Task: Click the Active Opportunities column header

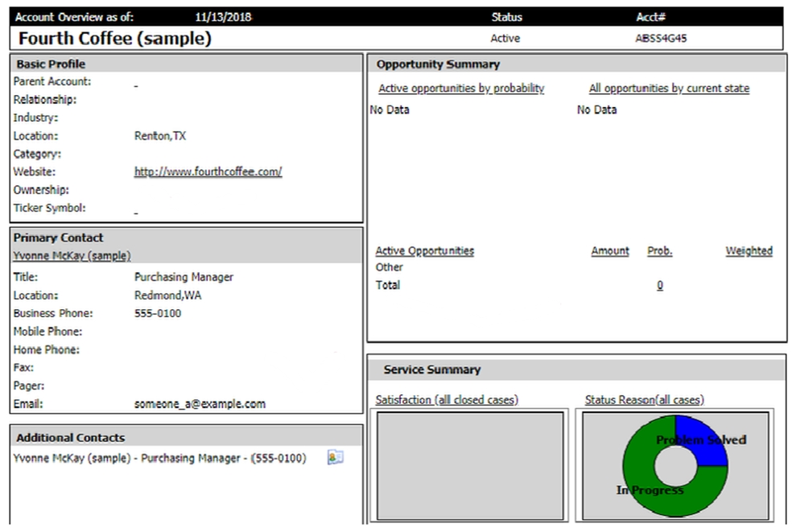Action: [424, 251]
